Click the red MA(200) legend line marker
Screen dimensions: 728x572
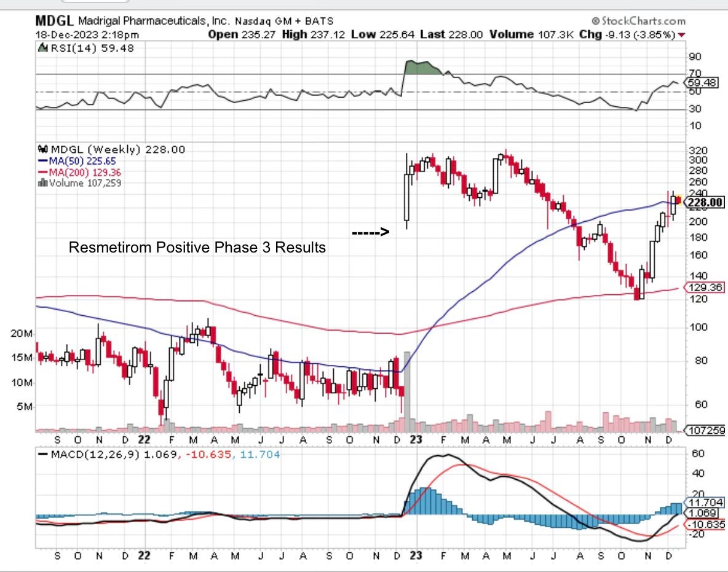[x=42, y=172]
